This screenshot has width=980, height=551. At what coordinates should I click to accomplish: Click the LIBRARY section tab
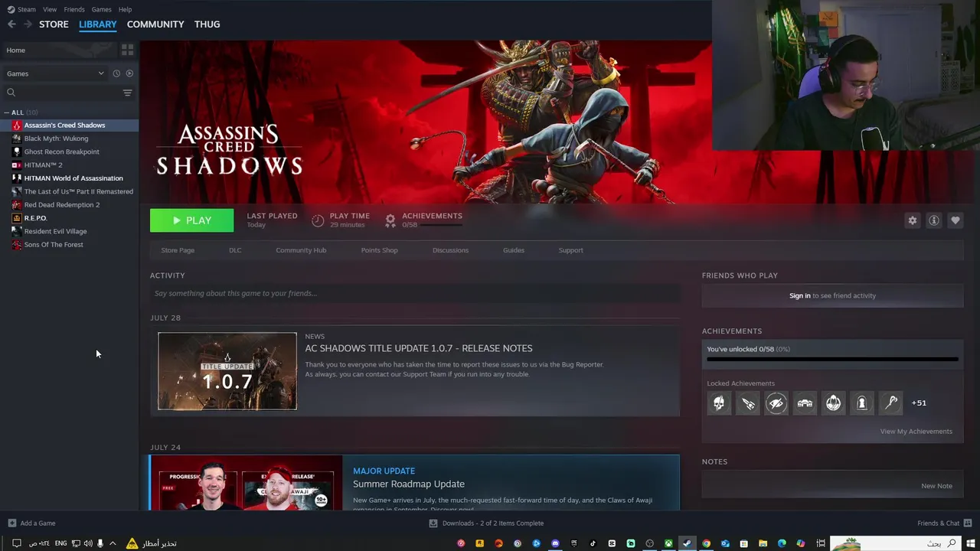click(x=98, y=24)
